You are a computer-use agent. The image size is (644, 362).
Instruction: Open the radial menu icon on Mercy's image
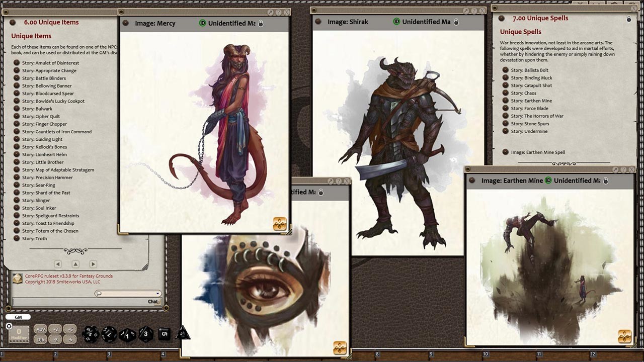280,225
